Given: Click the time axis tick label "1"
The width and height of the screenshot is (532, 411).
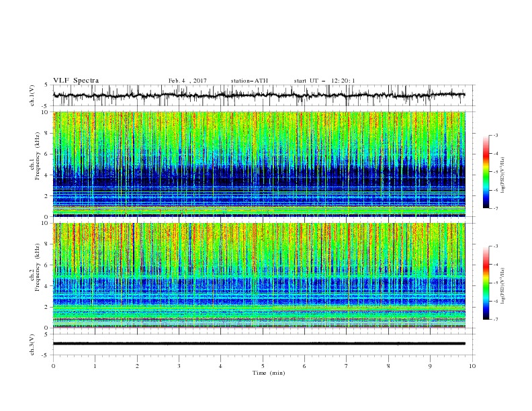Looking at the screenshot, I should click(x=95, y=366).
